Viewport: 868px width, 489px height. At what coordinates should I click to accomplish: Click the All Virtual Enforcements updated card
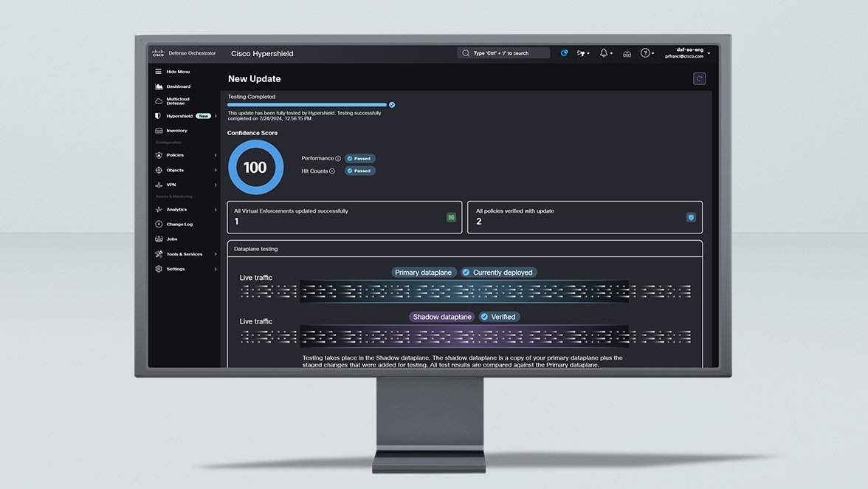coord(344,217)
